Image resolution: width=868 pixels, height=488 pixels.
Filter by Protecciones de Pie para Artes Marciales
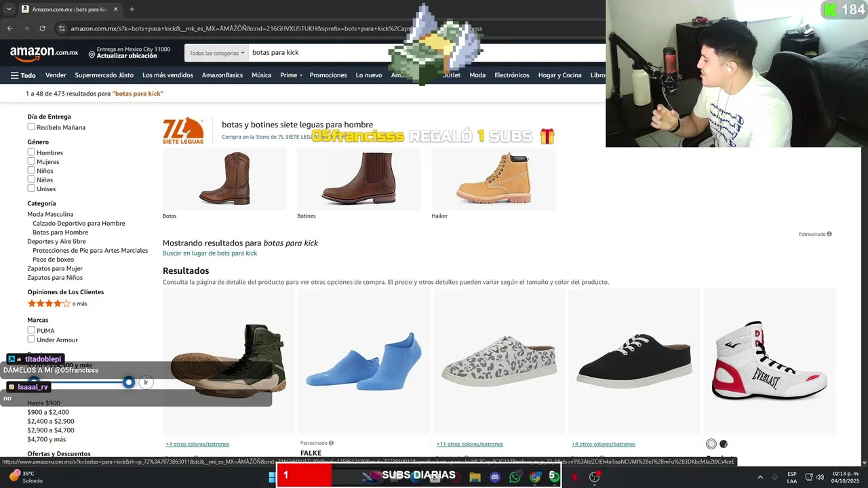[x=90, y=250]
